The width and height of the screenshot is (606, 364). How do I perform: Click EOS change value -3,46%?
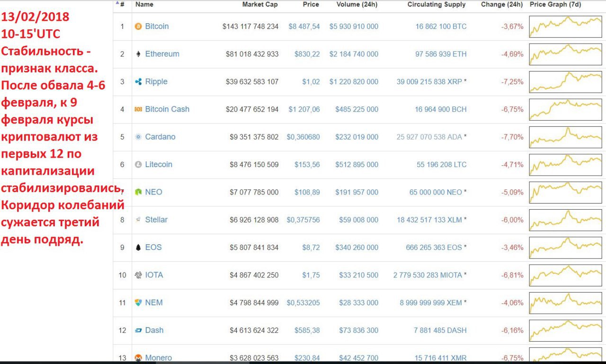512,248
